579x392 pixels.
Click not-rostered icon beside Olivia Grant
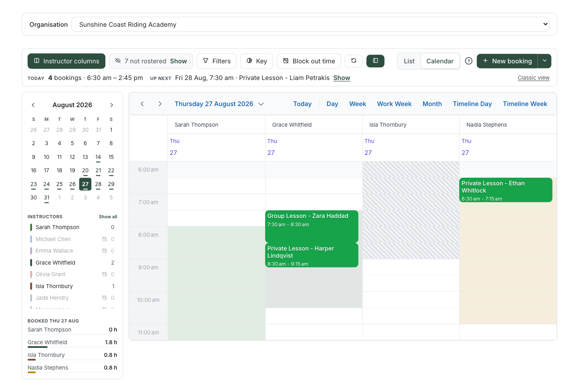pos(105,274)
